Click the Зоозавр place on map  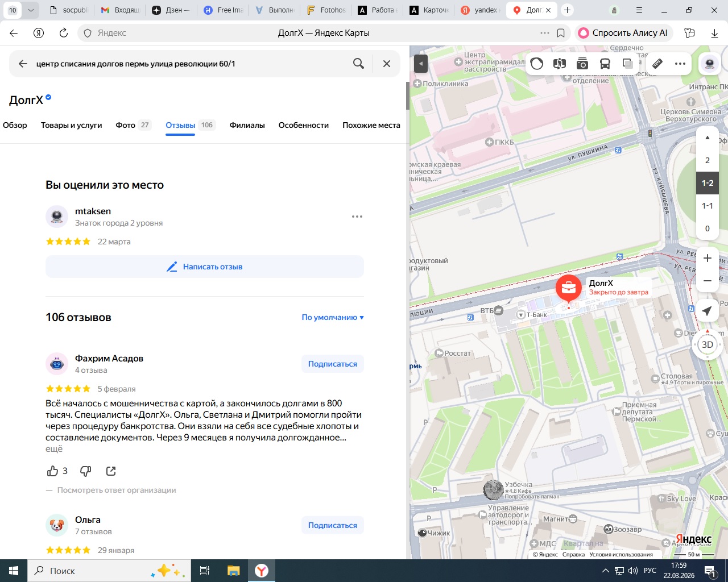tap(623, 529)
